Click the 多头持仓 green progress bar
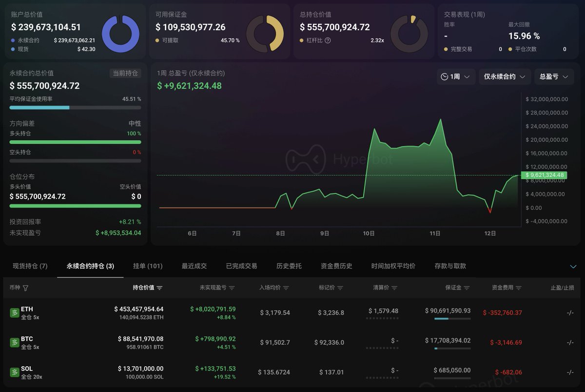The width and height of the screenshot is (585, 392). (75, 142)
